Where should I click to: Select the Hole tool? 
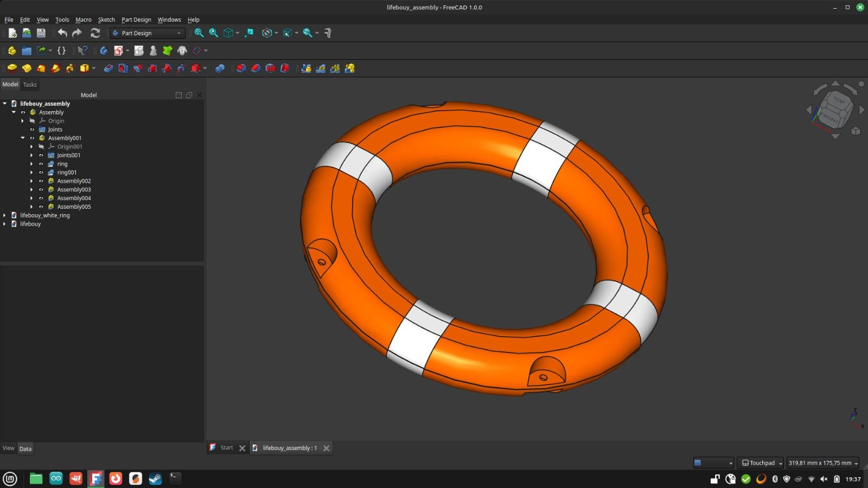click(x=123, y=68)
